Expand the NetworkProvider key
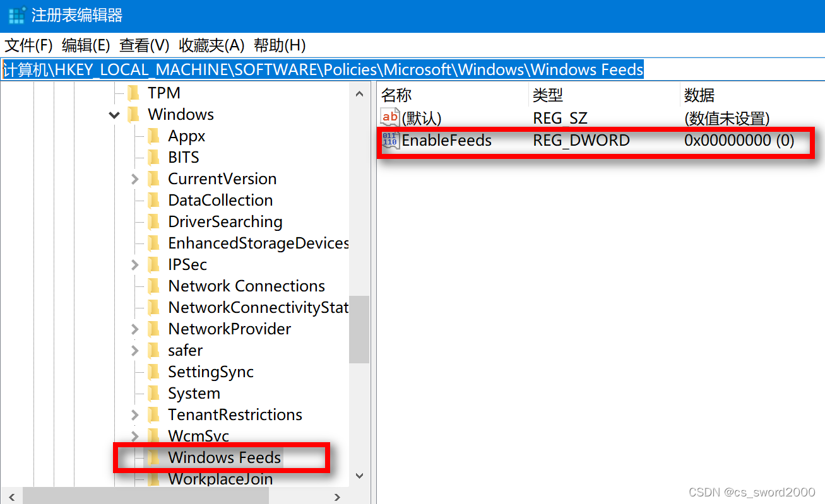Screen dimensions: 825x504 [134, 329]
